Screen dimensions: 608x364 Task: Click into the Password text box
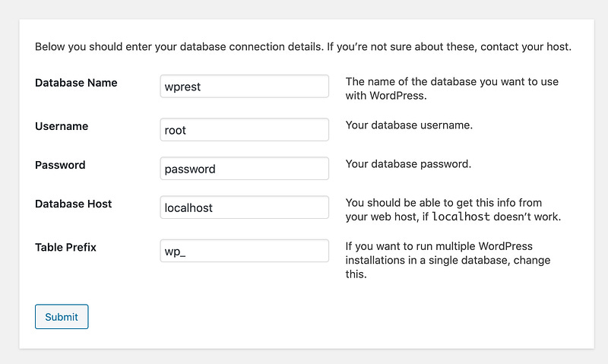tap(244, 169)
